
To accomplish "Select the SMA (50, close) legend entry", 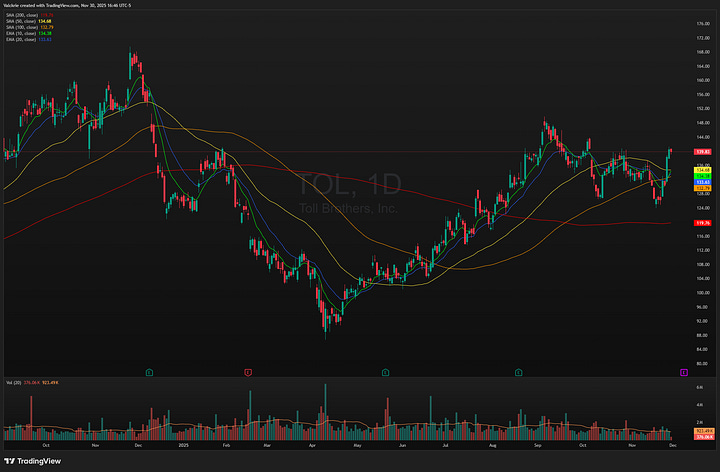I will (28, 21).
